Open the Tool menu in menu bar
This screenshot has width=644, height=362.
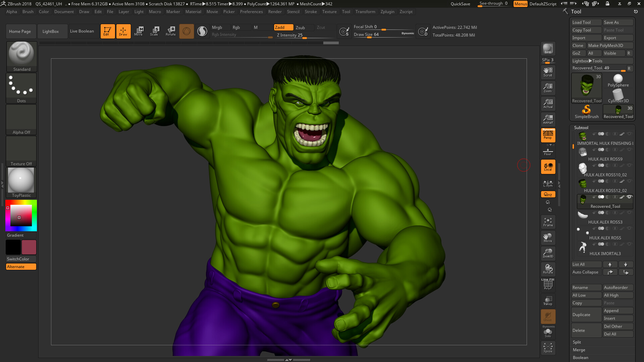[346, 11]
